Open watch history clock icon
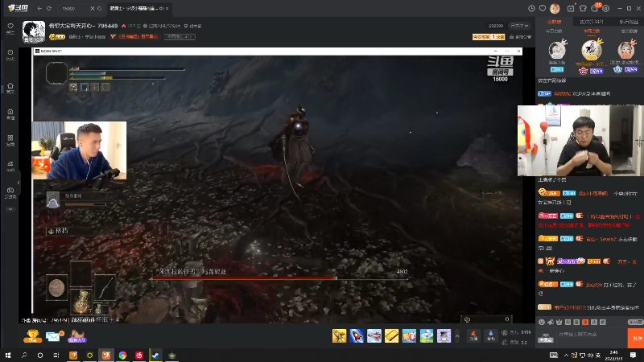The image size is (644, 362). (x=531, y=8)
